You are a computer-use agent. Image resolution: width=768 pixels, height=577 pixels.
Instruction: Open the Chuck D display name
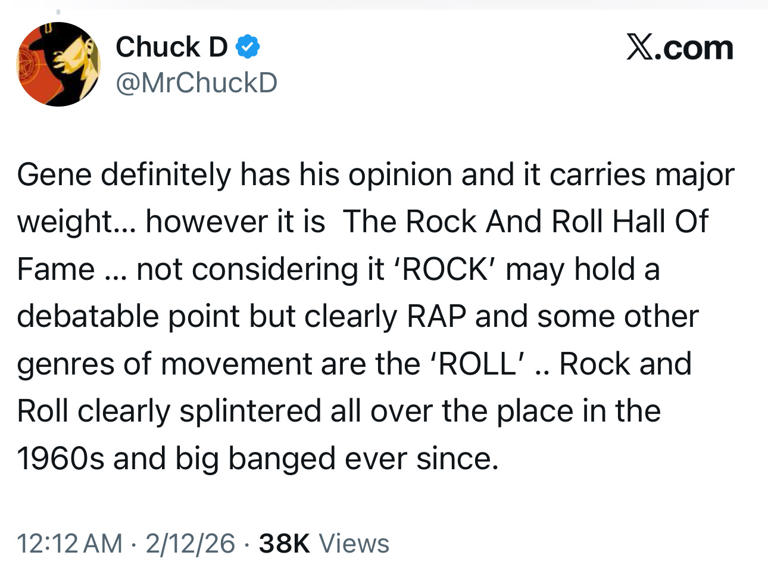coord(172,46)
